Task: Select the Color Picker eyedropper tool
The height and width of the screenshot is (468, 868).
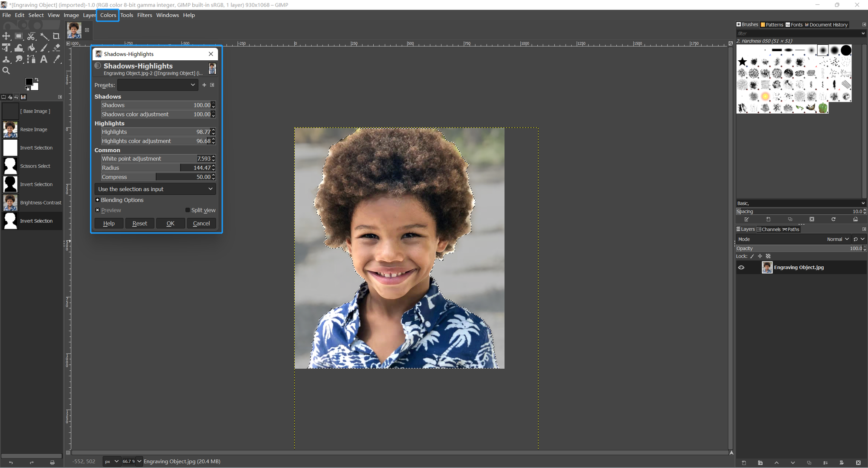Action: point(56,59)
